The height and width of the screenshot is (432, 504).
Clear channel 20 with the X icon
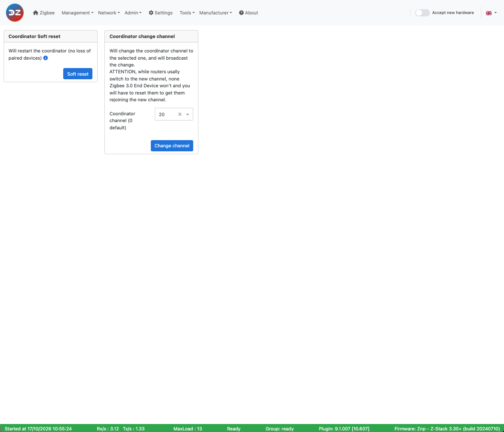pos(180,115)
